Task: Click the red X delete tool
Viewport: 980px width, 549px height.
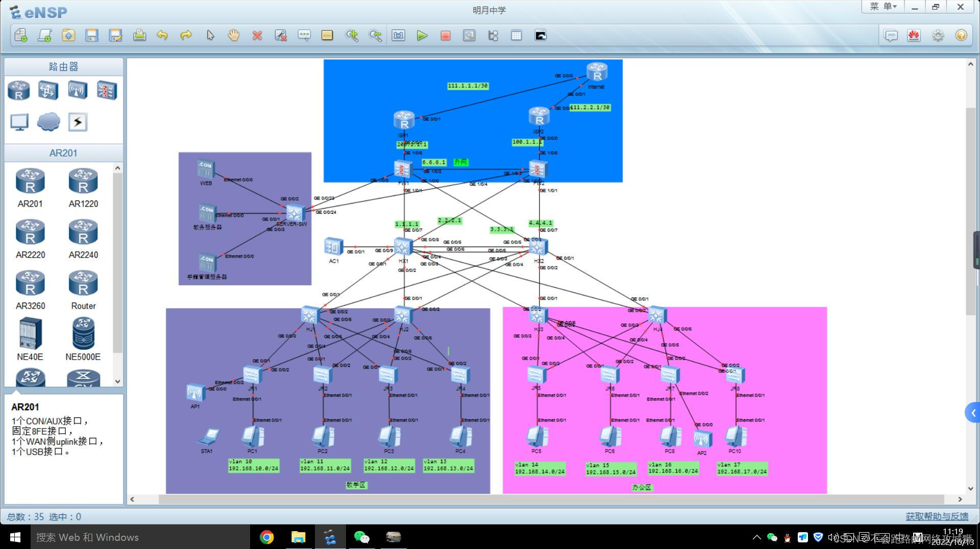Action: point(257,36)
